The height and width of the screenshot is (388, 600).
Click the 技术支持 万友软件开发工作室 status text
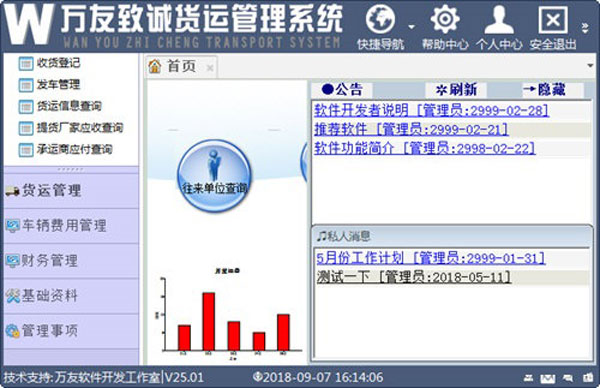82,378
